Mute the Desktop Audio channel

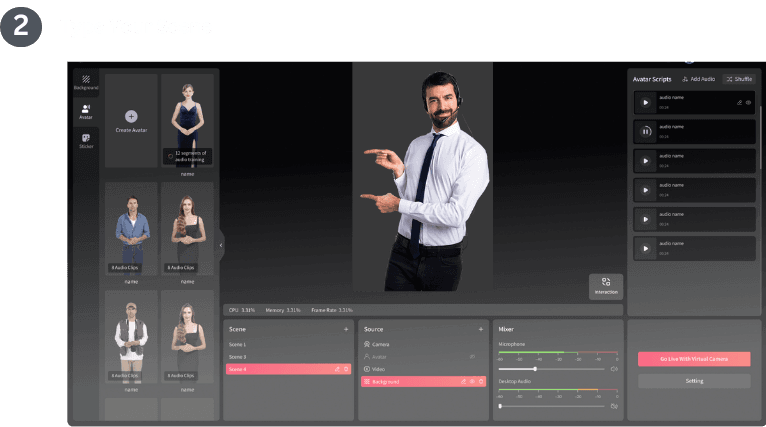[613, 406]
